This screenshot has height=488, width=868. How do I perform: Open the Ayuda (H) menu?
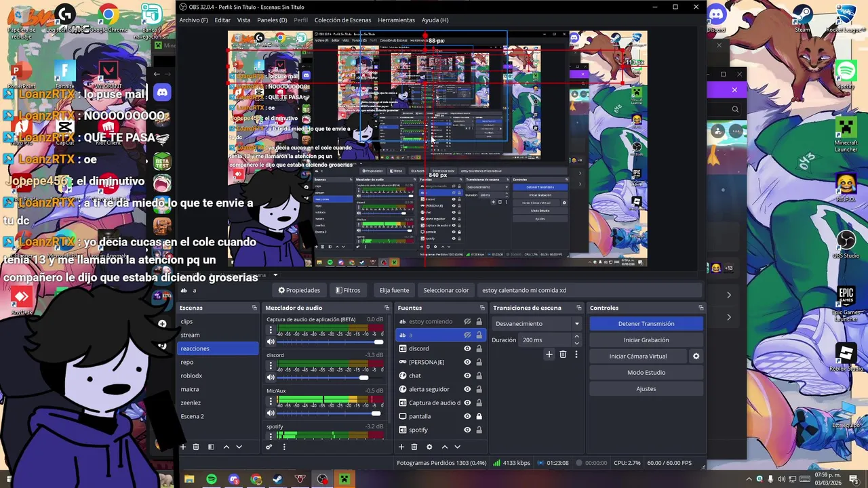pos(435,20)
